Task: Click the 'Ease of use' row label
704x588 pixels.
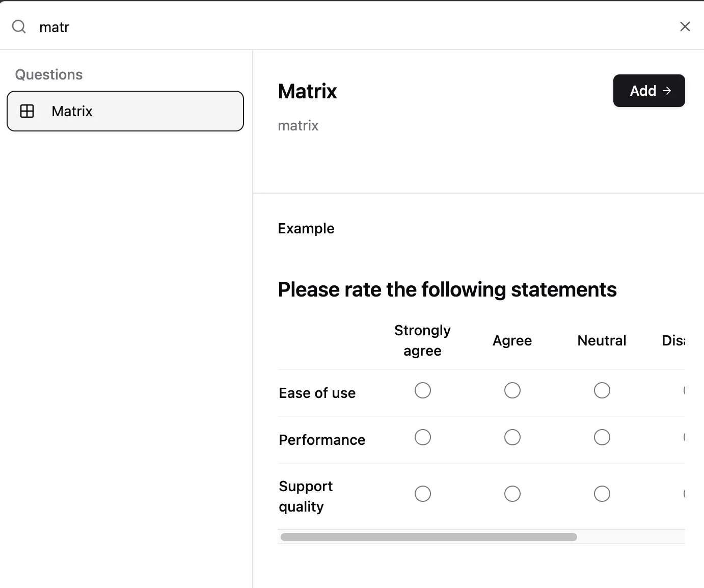Action: point(317,393)
